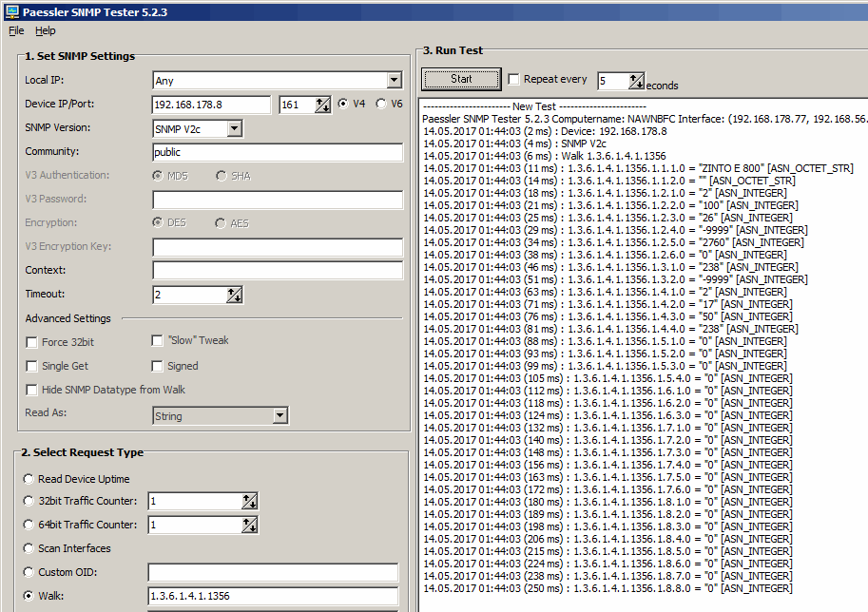Click the Device IP address field

click(211, 105)
